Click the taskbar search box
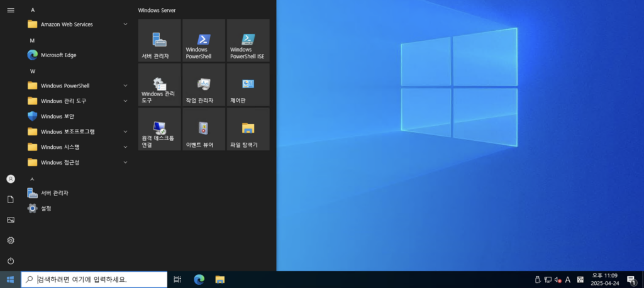 (x=94, y=280)
